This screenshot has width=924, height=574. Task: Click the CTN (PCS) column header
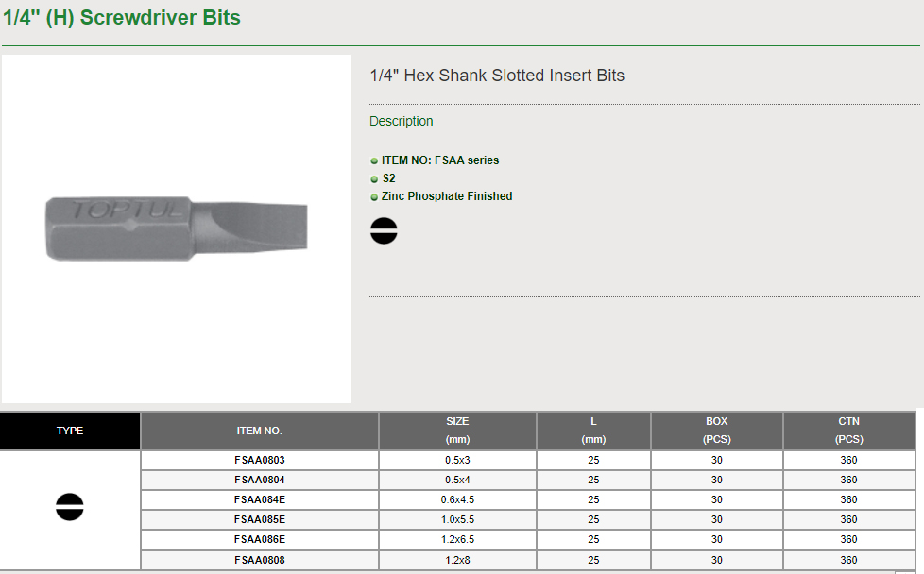[848, 430]
